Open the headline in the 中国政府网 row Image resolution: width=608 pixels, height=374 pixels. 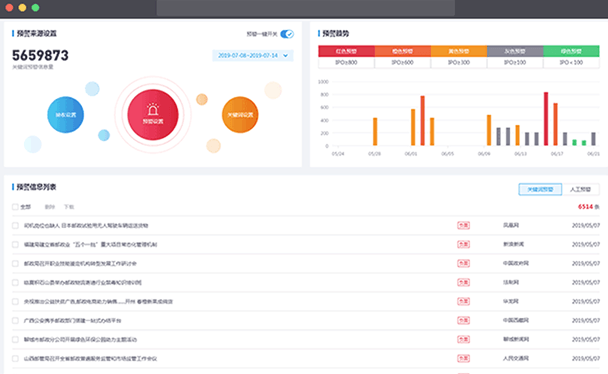[80, 264]
